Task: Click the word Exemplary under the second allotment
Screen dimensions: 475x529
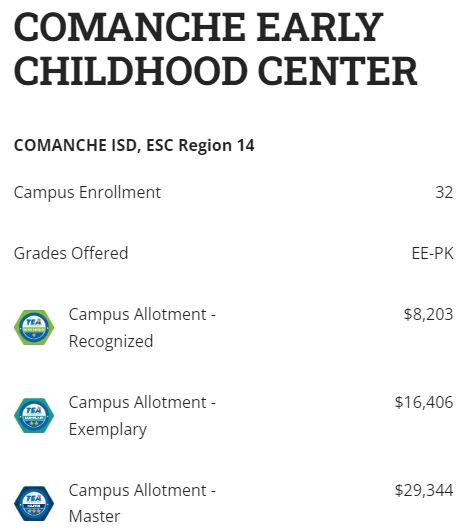Action: (x=108, y=430)
